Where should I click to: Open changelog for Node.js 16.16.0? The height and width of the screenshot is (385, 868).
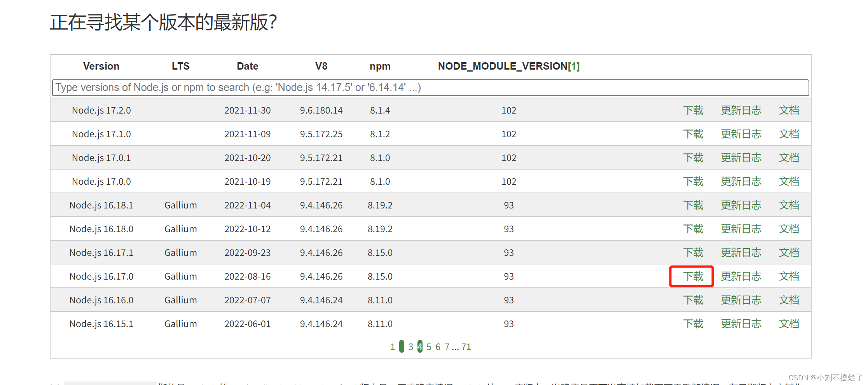741,300
